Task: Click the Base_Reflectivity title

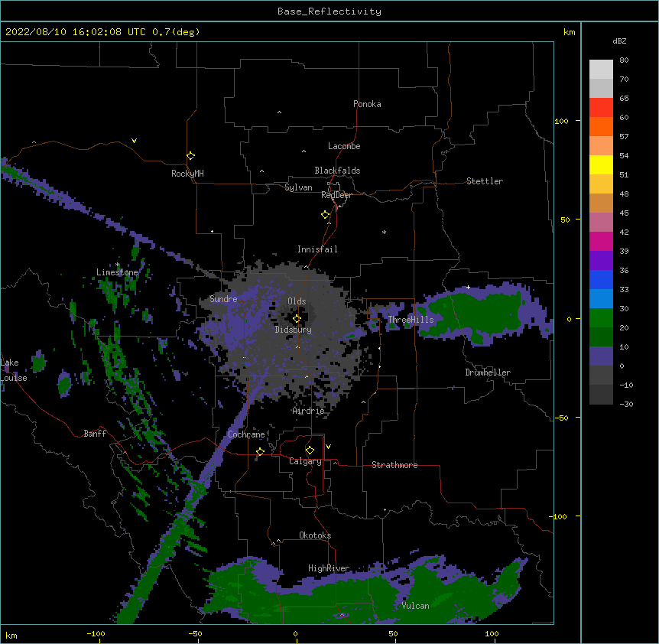Action: (x=329, y=11)
